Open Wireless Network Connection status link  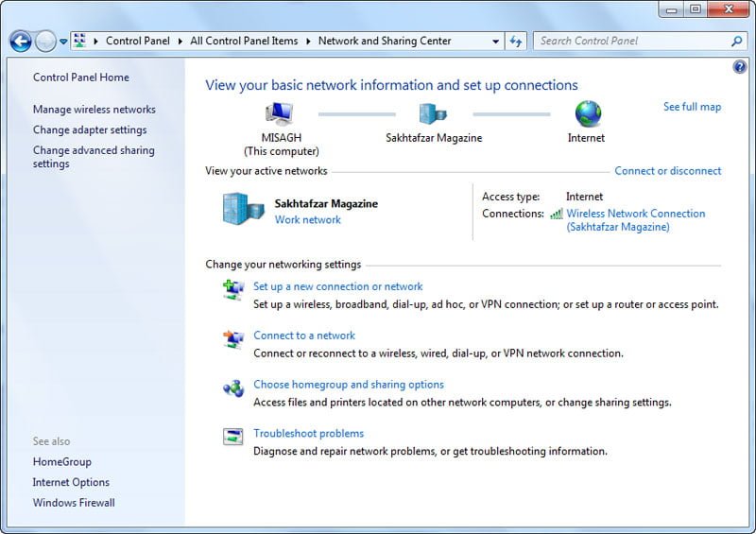pyautogui.click(x=635, y=214)
